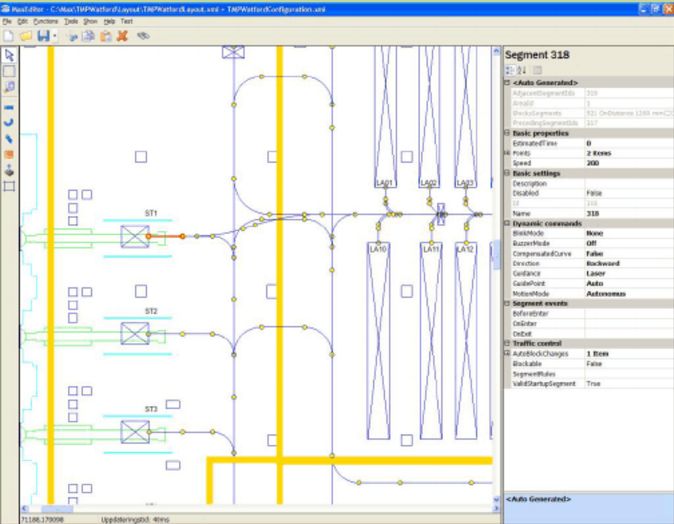Image resolution: width=674 pixels, height=524 pixels.
Task: Click the Paste clipboard icon
Action: tap(105, 35)
